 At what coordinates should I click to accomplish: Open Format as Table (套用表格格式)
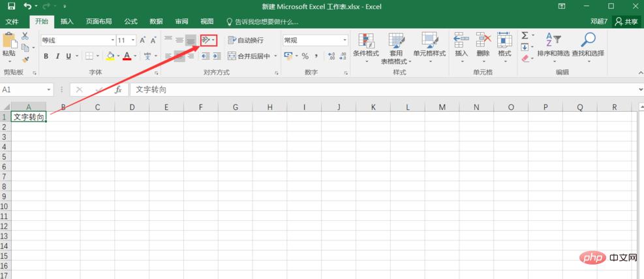(x=396, y=48)
